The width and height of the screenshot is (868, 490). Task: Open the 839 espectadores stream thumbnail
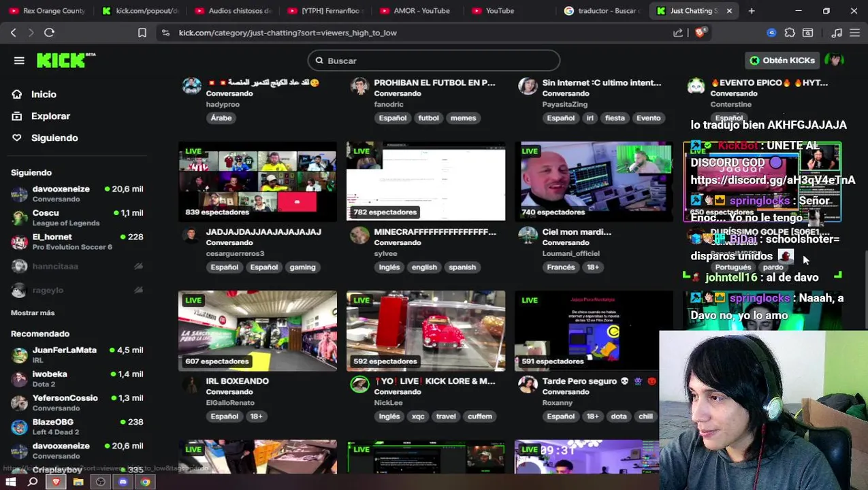(257, 182)
